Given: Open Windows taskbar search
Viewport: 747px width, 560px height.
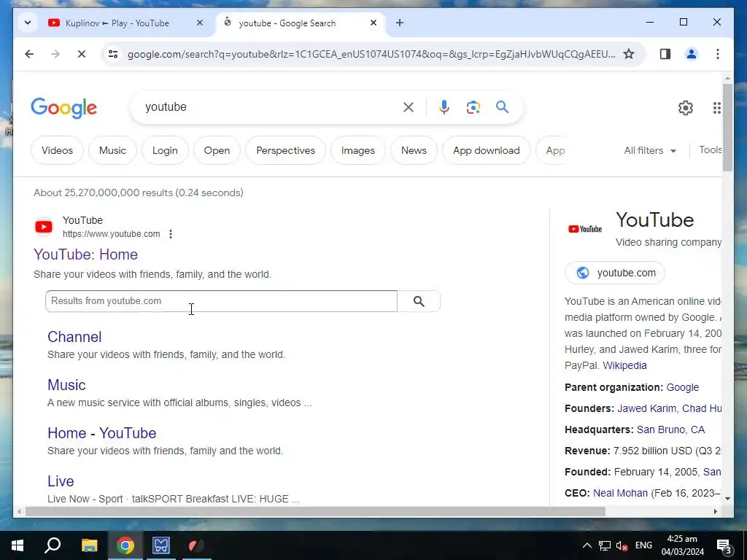Looking at the screenshot, I should pyautogui.click(x=53, y=545).
